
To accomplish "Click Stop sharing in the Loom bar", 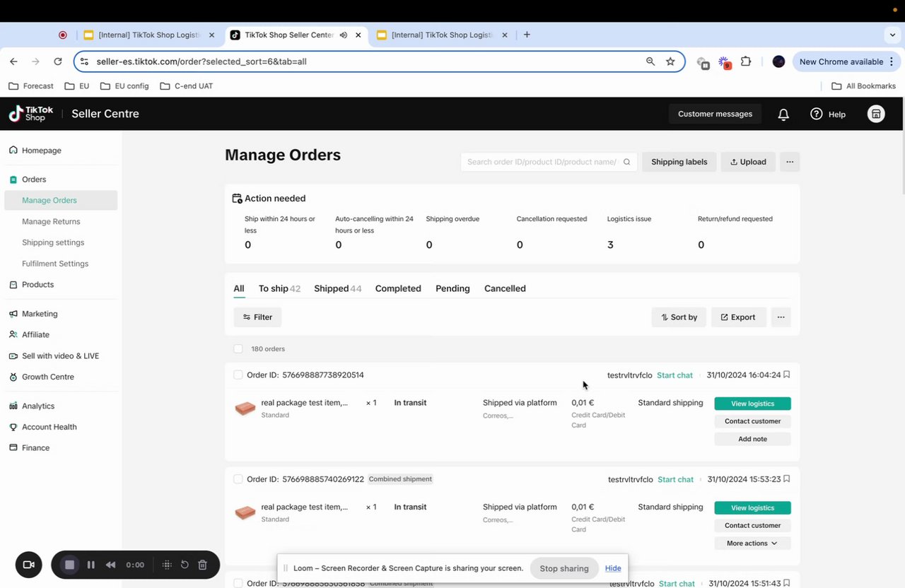I will (564, 568).
